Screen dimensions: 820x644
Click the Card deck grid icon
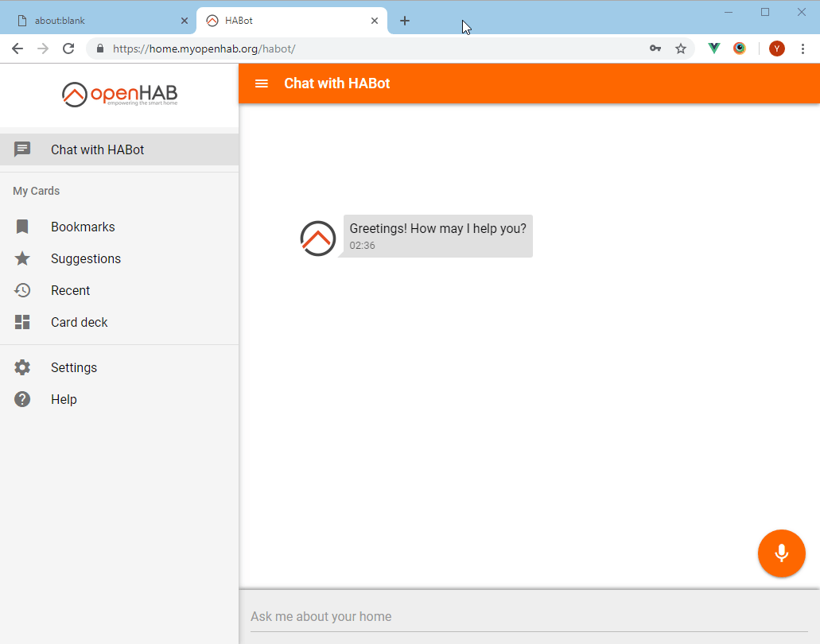(x=22, y=322)
